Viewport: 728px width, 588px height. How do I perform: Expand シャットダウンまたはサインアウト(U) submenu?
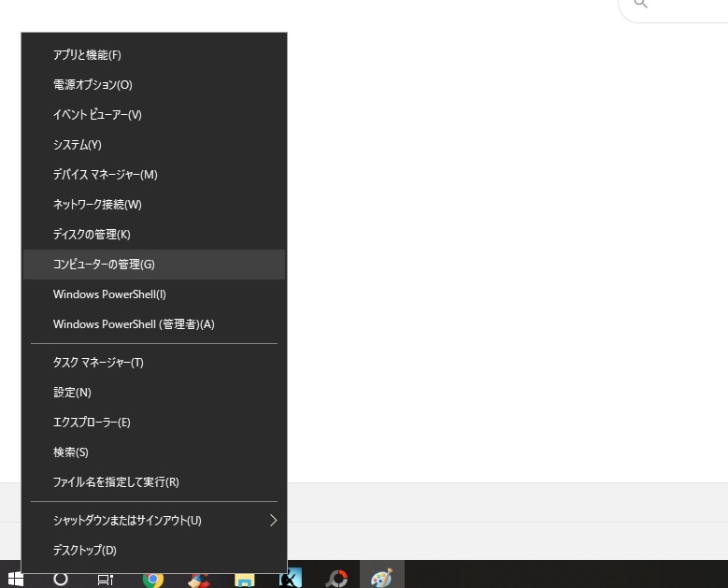point(153,520)
